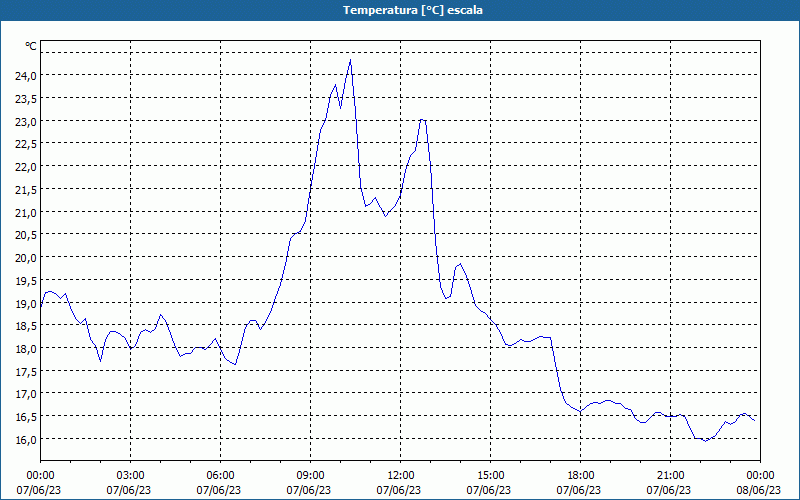Viewport: 800px width, 500px height.
Task: Click the 21:00 time label
Action: pos(670,476)
